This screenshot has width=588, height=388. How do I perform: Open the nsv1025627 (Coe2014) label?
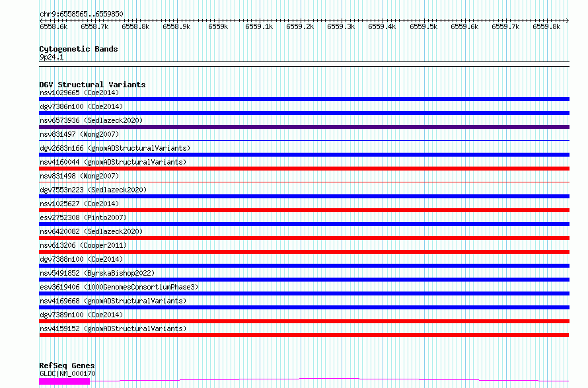click(x=79, y=204)
